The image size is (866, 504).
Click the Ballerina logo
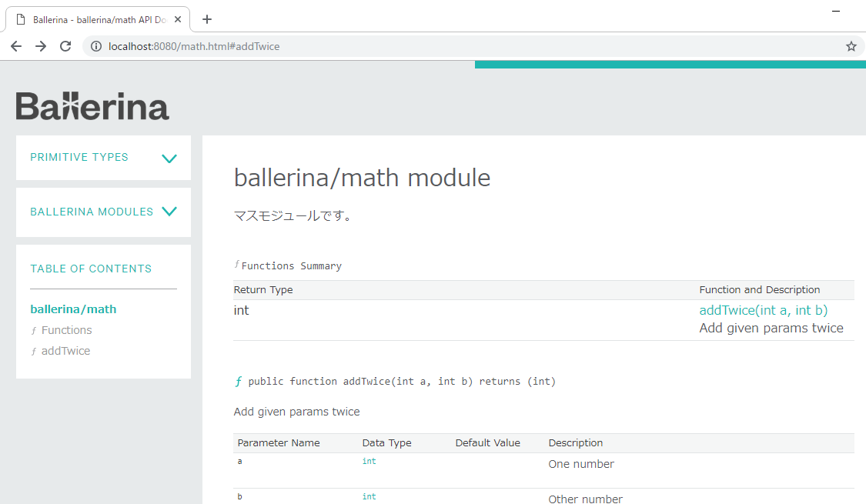point(92,106)
